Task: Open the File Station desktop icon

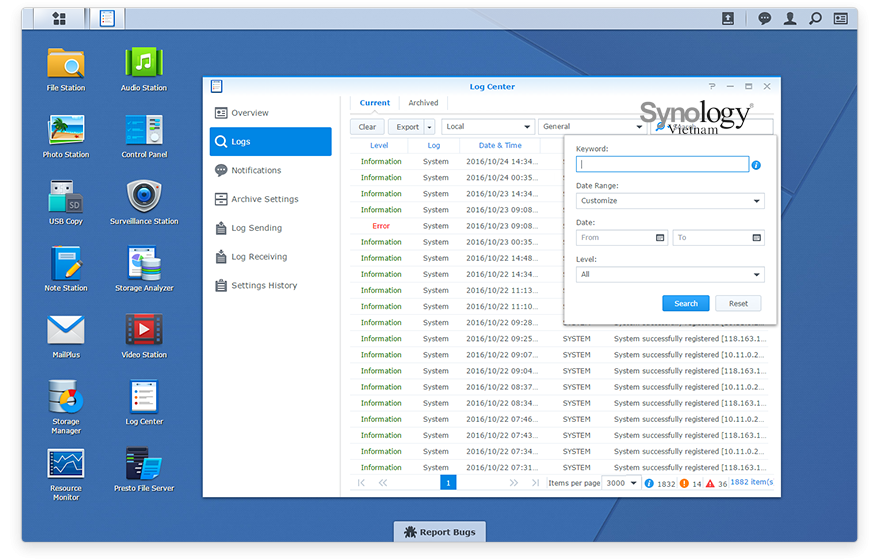Action: point(66,64)
